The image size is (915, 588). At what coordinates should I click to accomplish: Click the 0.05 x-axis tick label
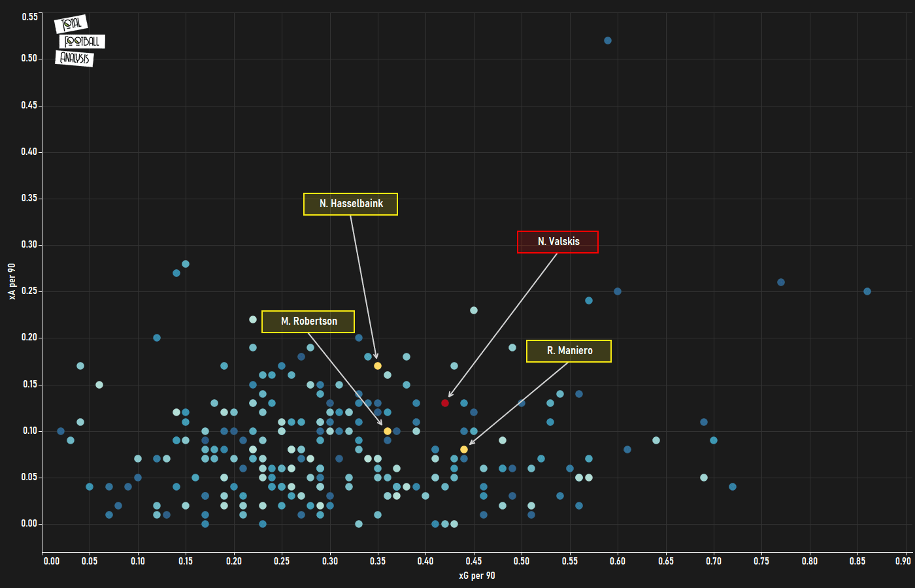point(90,561)
